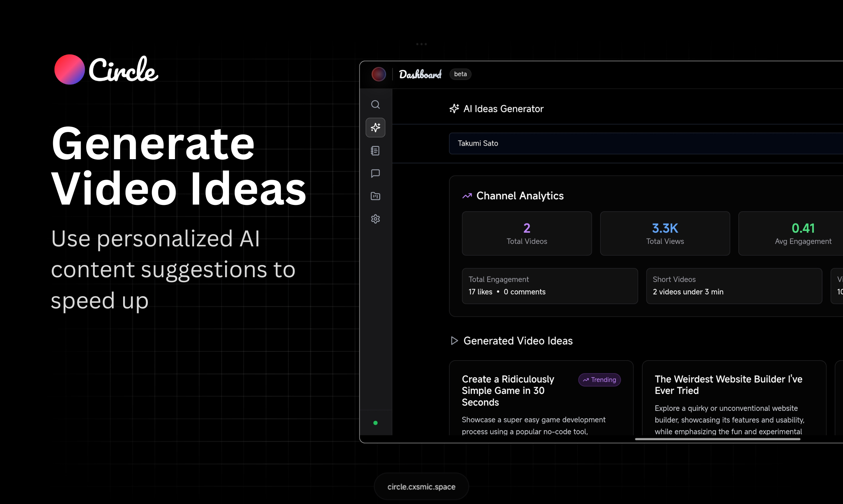Expand Generated Video Ideas triangle

click(454, 341)
